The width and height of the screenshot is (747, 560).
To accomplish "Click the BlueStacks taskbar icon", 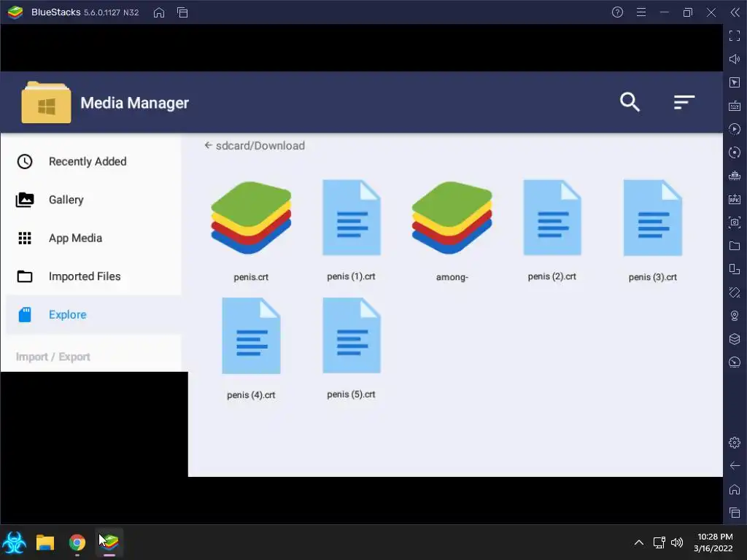I will [109, 542].
